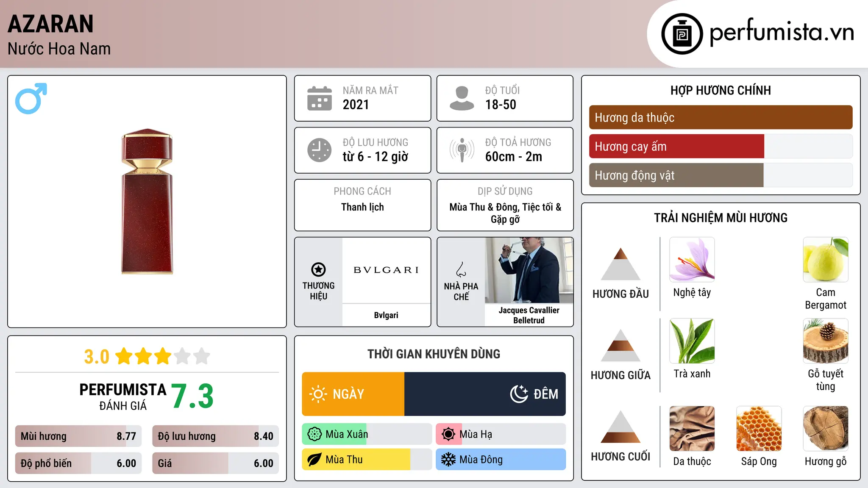This screenshot has height=488, width=868.
Task: Click the snowflake icon for Mùa Đông
Action: tap(448, 460)
